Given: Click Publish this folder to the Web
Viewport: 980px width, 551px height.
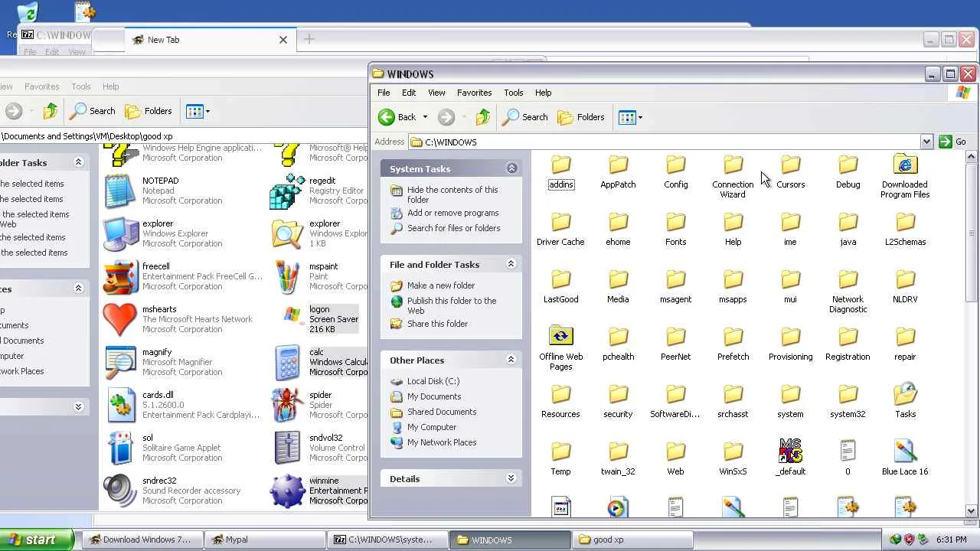Looking at the screenshot, I should click(452, 305).
